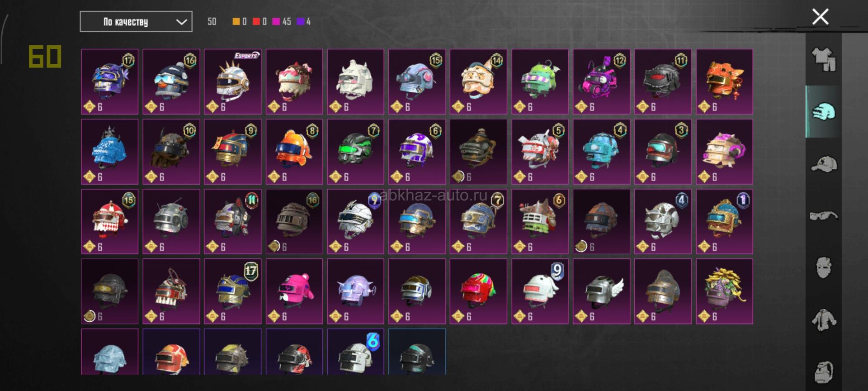Open the glasses category icon

point(824,216)
